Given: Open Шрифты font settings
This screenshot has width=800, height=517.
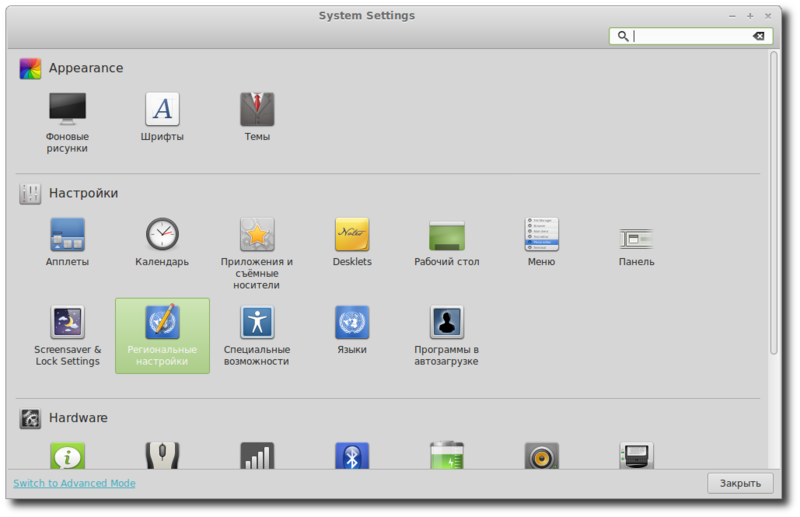Looking at the screenshot, I should pos(162,117).
